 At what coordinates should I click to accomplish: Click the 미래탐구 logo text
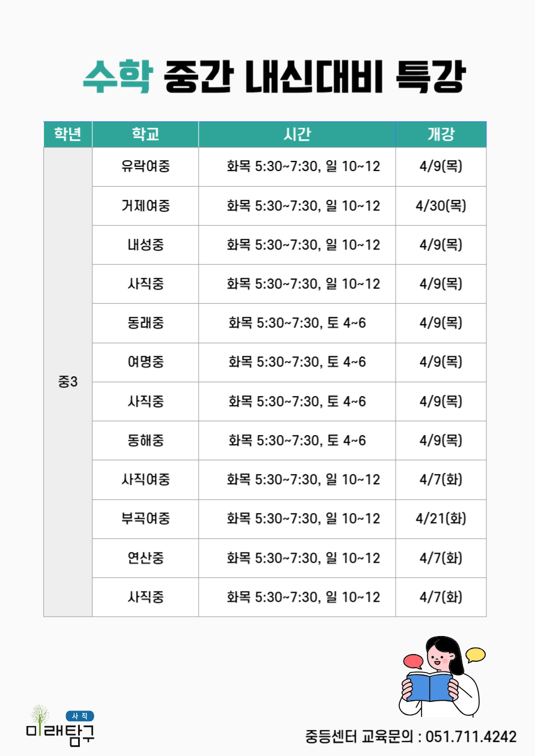click(x=60, y=735)
